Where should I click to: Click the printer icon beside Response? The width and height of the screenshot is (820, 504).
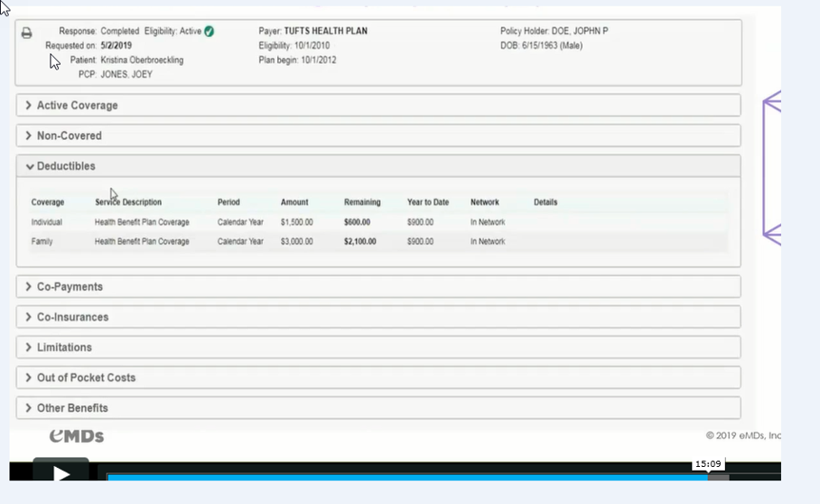(x=27, y=33)
